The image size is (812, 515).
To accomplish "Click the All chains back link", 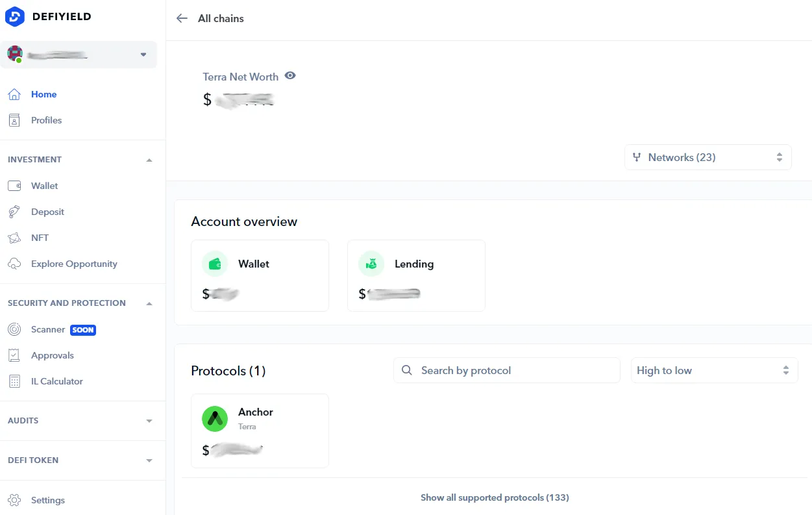I will tap(221, 18).
